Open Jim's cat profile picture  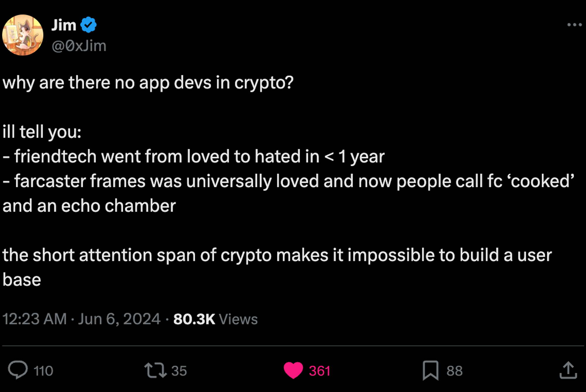point(23,35)
